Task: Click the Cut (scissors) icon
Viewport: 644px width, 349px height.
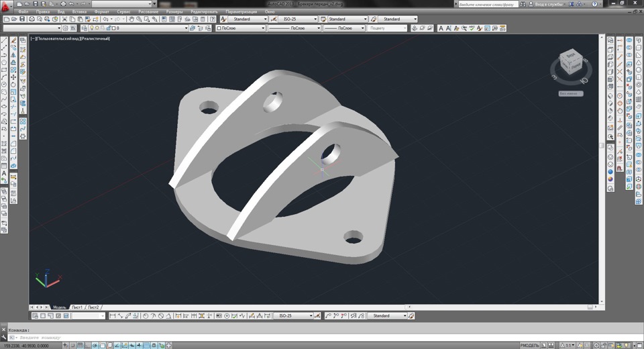Action: click(64, 19)
